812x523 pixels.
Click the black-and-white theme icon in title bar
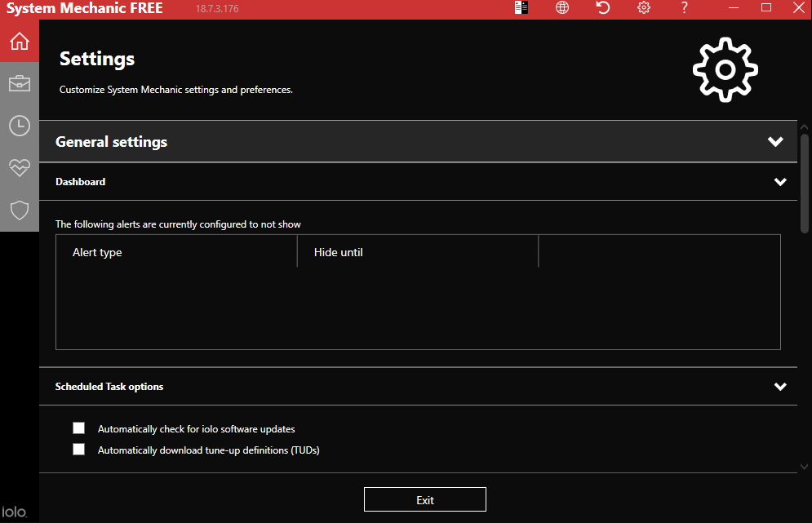(521, 8)
